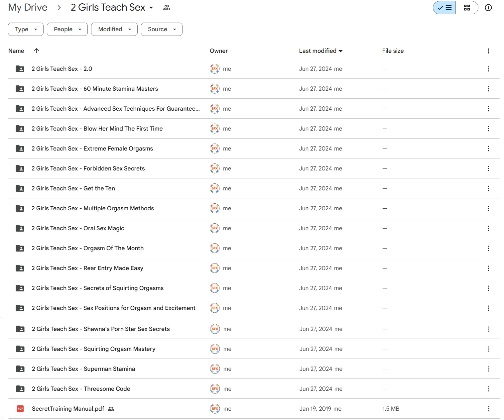Open more actions for Threesome Code folder
This screenshot has height=420, width=504.
coord(488,389)
